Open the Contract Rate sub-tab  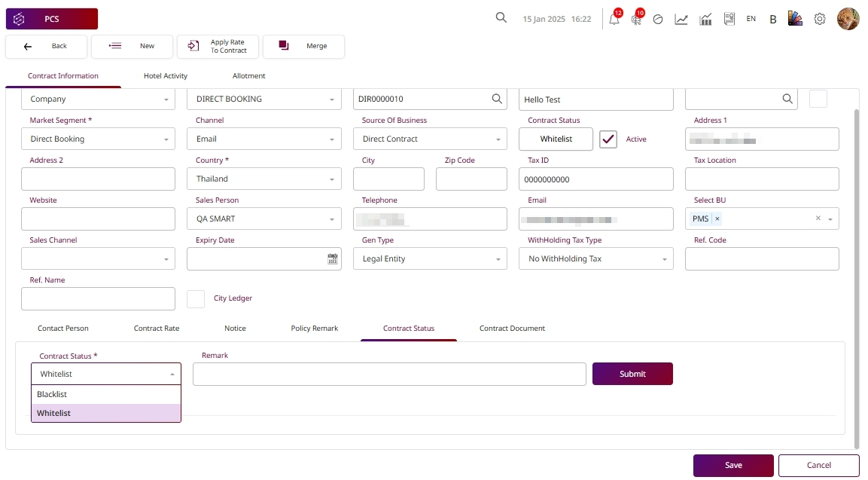tap(157, 329)
